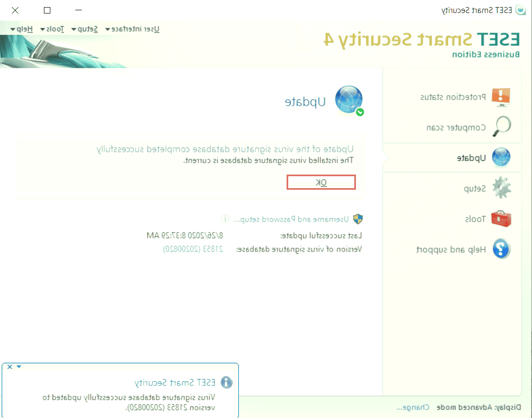
Task: Click the blue info icon in the notification popup
Action: coord(226,382)
